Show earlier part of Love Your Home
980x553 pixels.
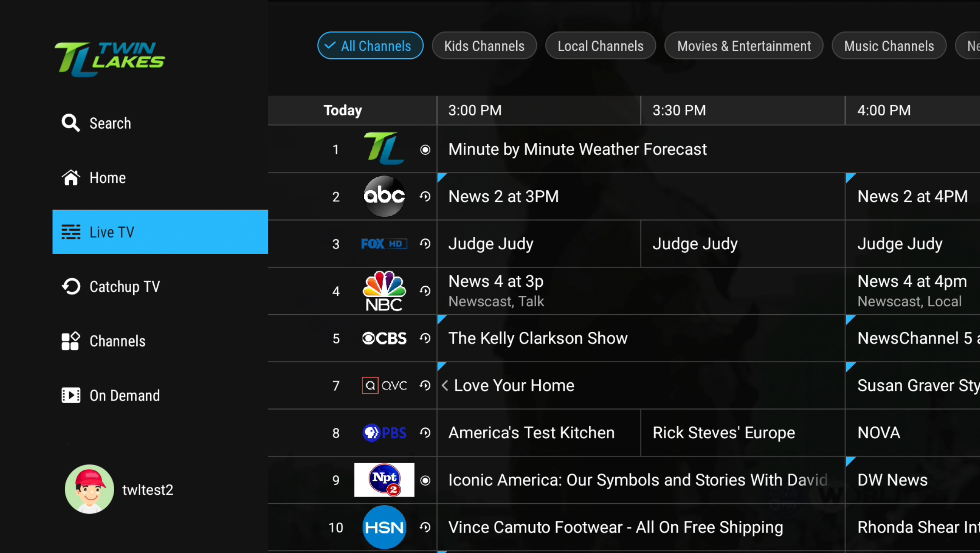coord(445,385)
